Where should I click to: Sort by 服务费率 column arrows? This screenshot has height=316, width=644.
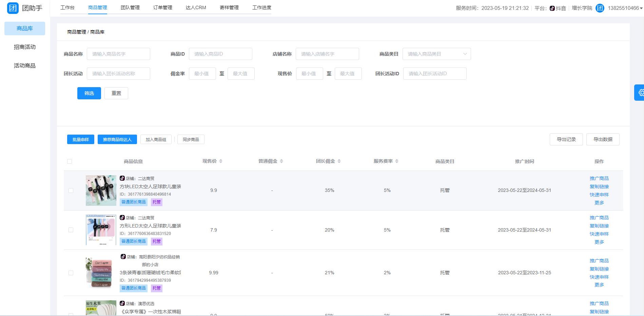[397, 161]
